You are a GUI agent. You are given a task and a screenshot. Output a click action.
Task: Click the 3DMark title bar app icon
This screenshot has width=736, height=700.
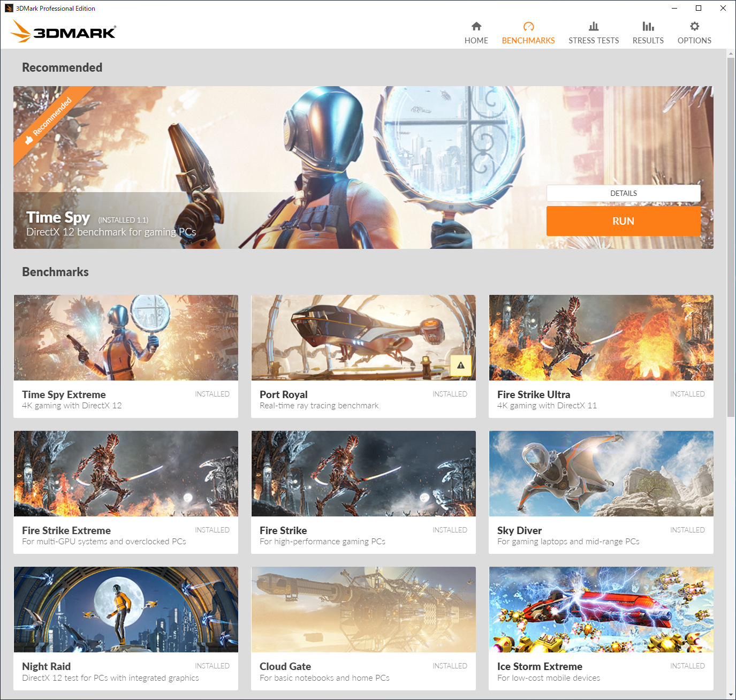pos(9,8)
